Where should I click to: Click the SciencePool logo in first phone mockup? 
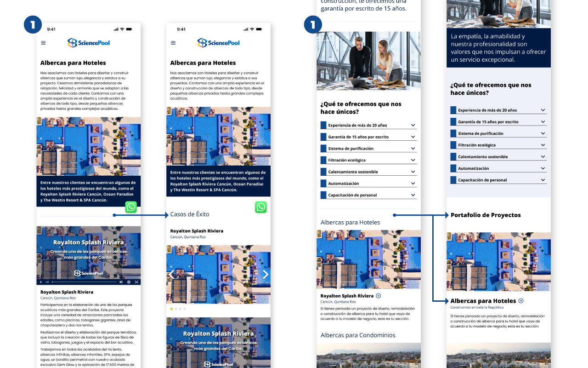(x=89, y=43)
